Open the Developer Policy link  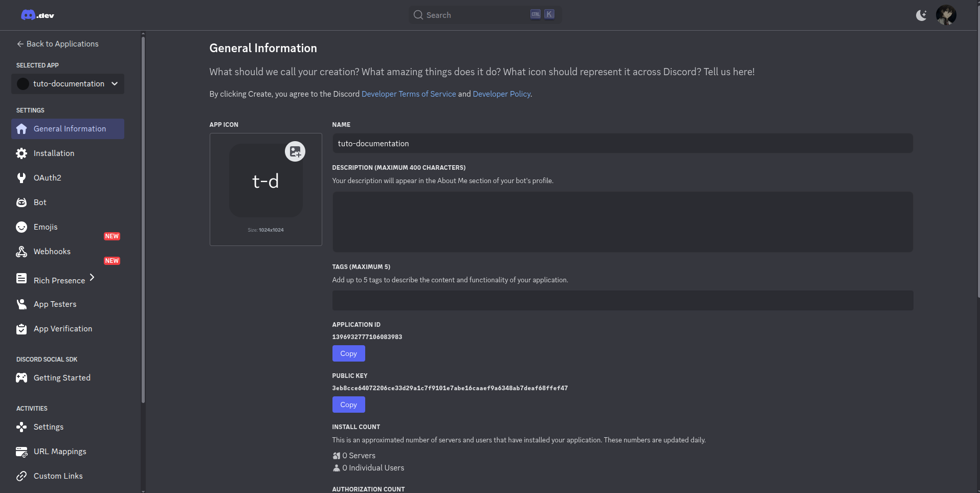(502, 94)
